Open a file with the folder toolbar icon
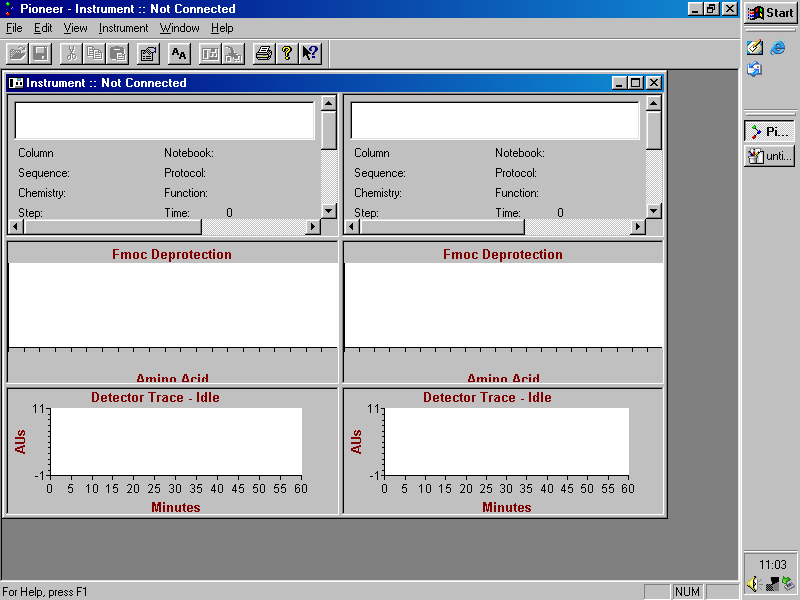Image resolution: width=800 pixels, height=600 pixels. point(18,53)
